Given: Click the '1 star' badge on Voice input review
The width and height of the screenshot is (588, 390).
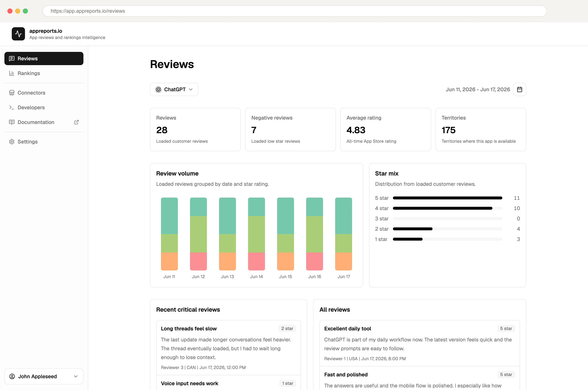Looking at the screenshot, I should 288,383.
